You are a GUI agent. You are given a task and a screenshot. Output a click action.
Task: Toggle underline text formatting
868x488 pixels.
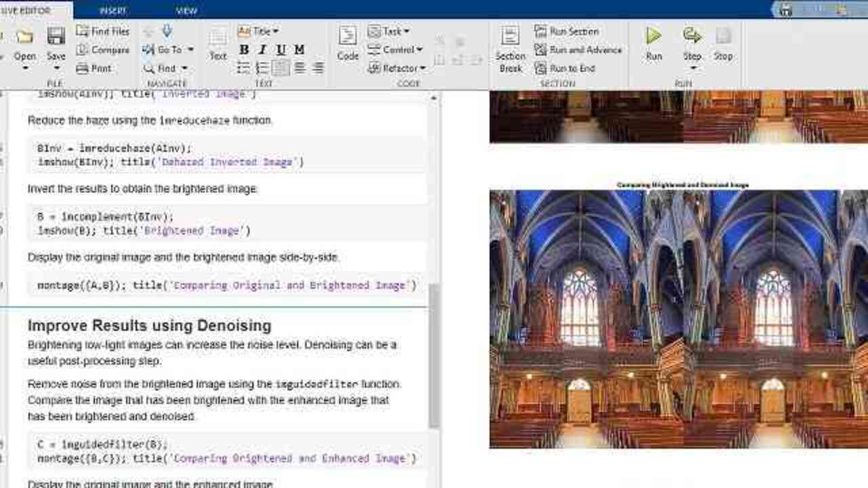(x=281, y=50)
